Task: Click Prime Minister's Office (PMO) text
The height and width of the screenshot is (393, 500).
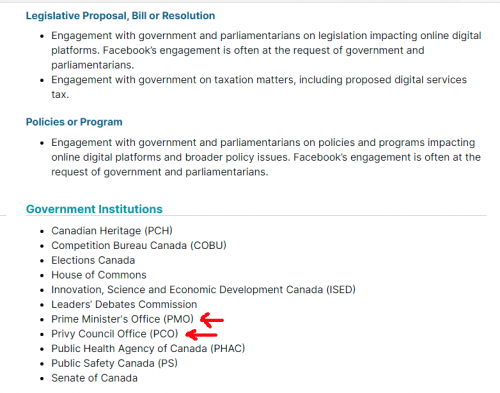Action: (122, 319)
